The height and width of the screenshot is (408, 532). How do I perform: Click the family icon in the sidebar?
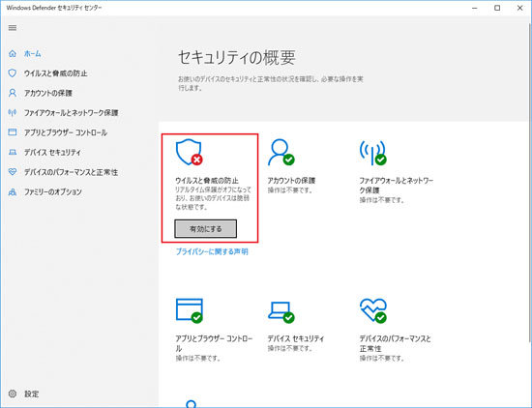tap(13, 192)
